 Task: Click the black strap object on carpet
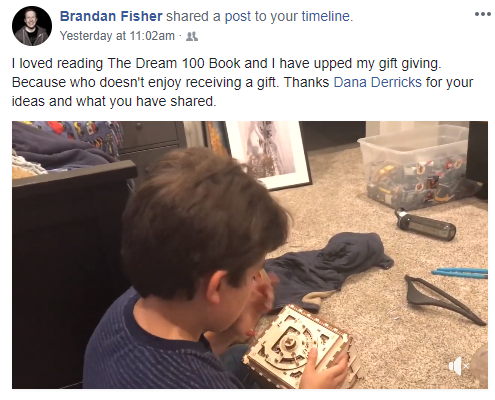click(x=445, y=299)
